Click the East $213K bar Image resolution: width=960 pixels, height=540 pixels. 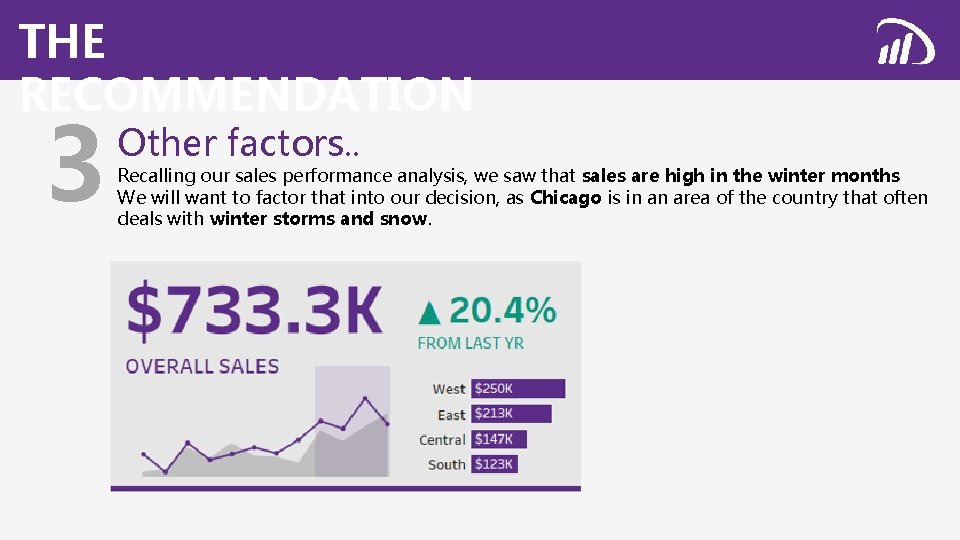(x=511, y=414)
